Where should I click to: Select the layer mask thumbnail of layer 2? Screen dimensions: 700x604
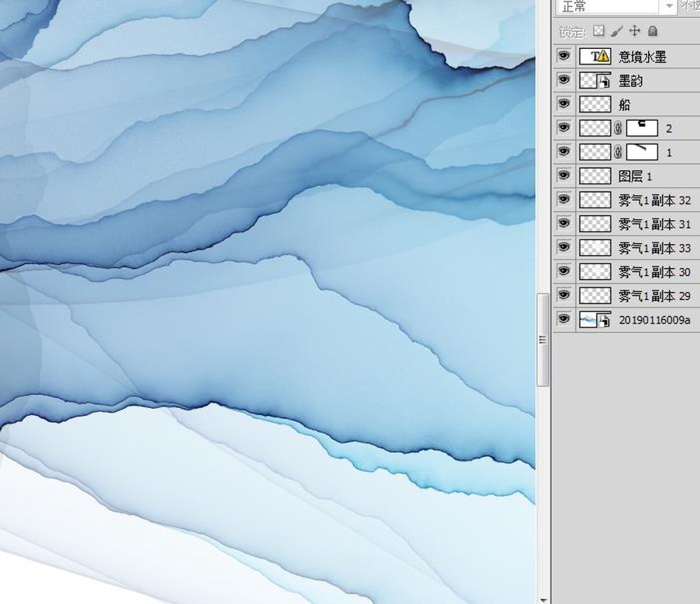point(642,128)
